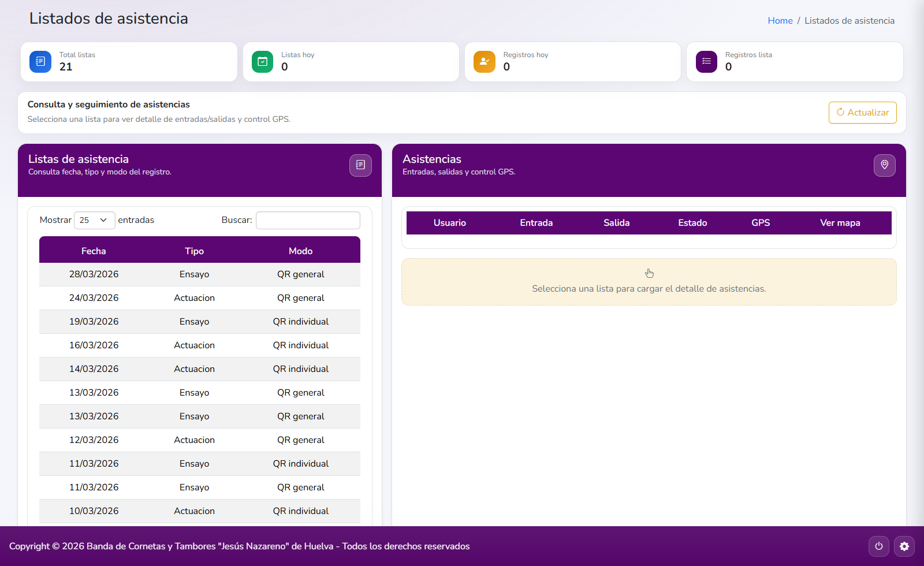Focus the Buscar search field
The width and height of the screenshot is (924, 566).
point(308,220)
